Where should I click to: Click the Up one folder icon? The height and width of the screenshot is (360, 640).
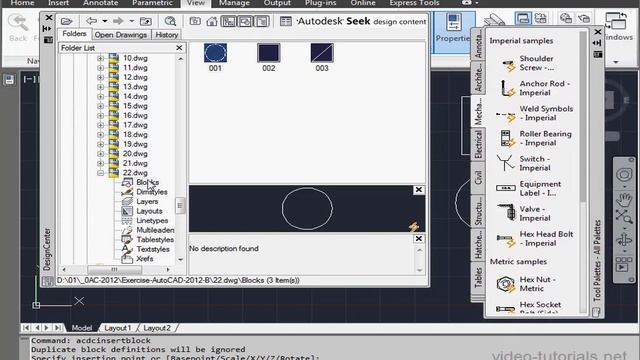pyautogui.click(x=146, y=21)
